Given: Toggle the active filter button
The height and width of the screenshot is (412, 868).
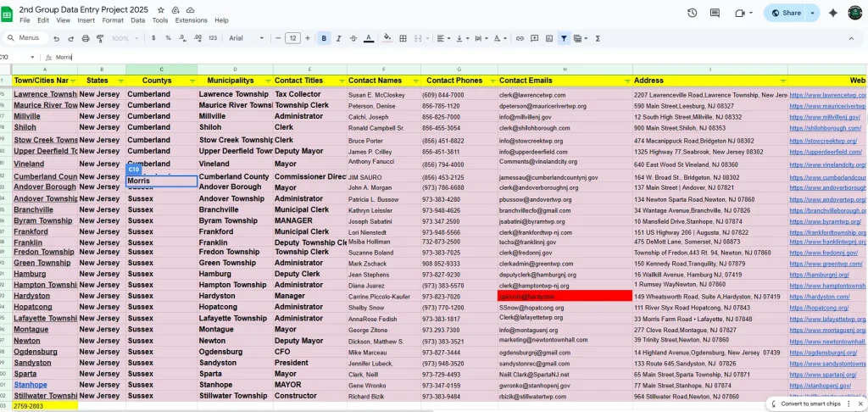Looking at the screenshot, I should [x=564, y=38].
